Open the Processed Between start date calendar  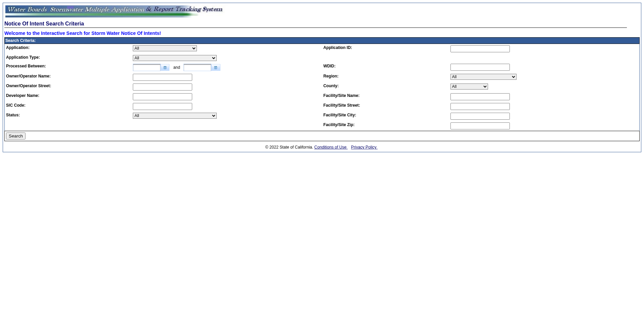click(165, 68)
